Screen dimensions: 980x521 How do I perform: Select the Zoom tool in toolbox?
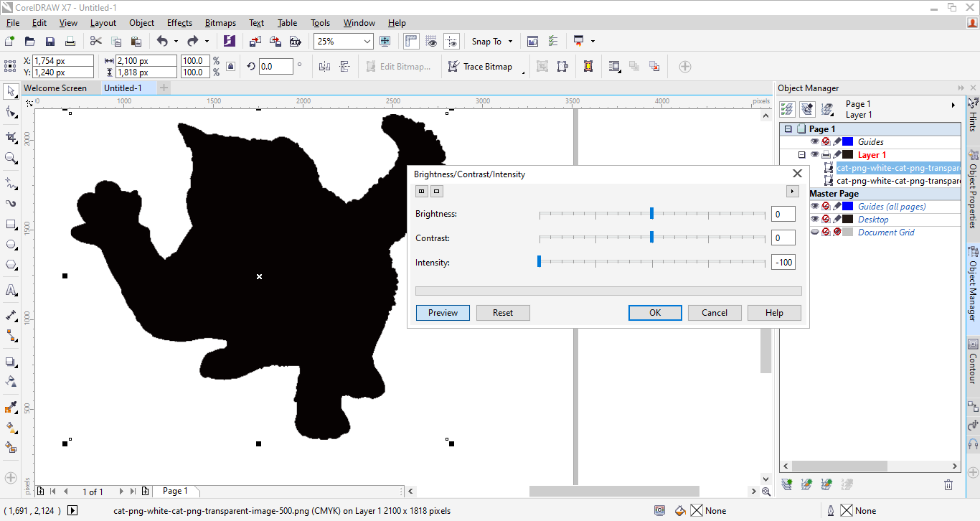(11, 158)
